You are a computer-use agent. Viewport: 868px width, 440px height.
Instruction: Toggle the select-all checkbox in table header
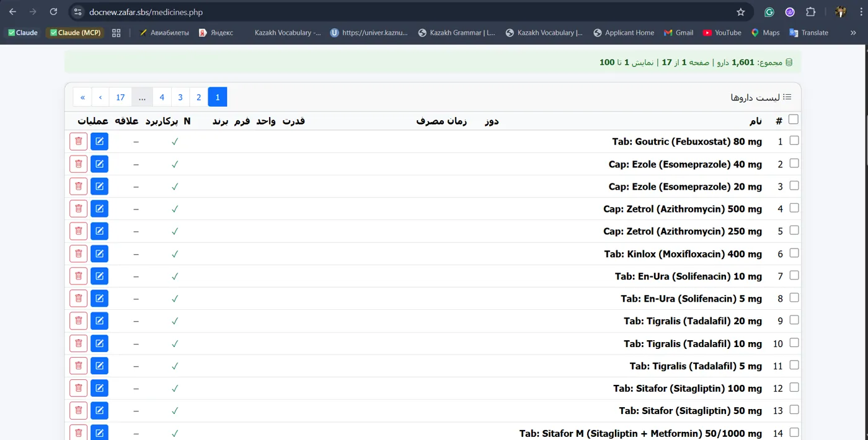click(x=794, y=119)
